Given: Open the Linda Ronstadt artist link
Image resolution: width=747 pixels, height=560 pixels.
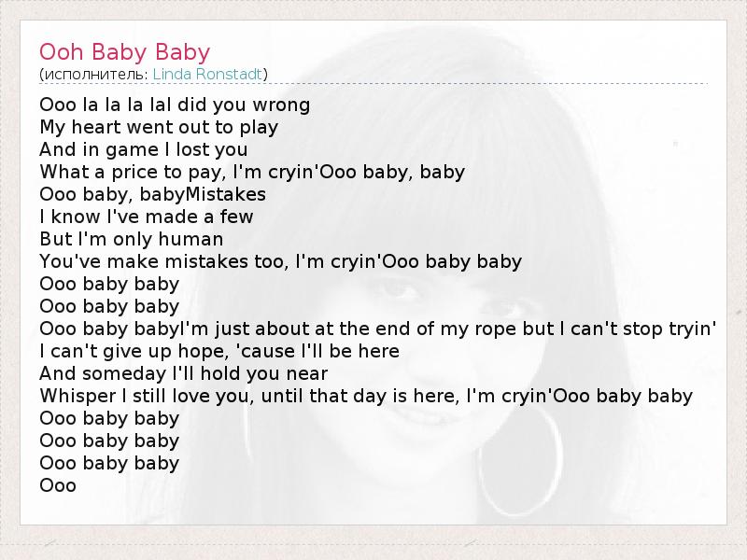Looking at the screenshot, I should click(207, 75).
